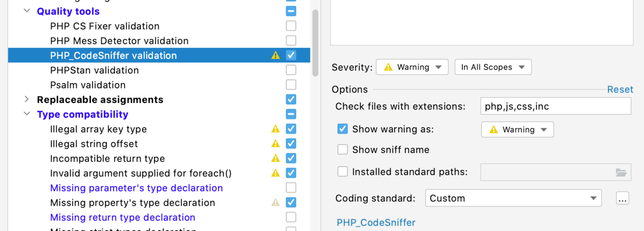Enable Missing parameter's type declaration checkbox

[x=291, y=188]
